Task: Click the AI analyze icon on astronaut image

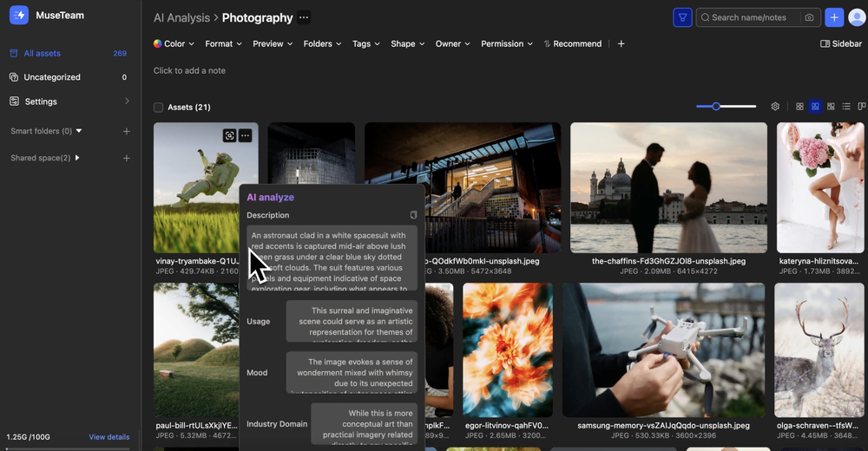Action: pyautogui.click(x=229, y=135)
